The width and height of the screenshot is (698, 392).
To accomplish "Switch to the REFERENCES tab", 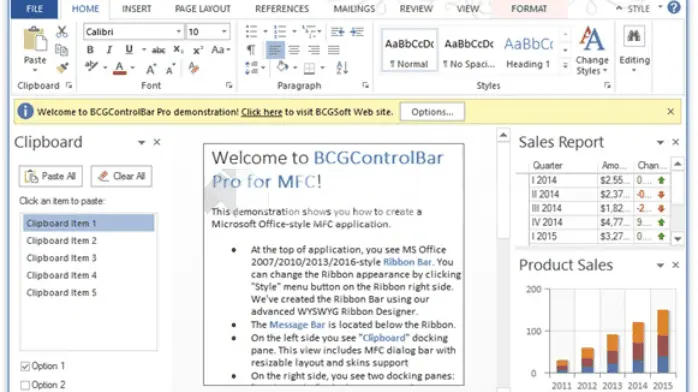I will tap(282, 8).
